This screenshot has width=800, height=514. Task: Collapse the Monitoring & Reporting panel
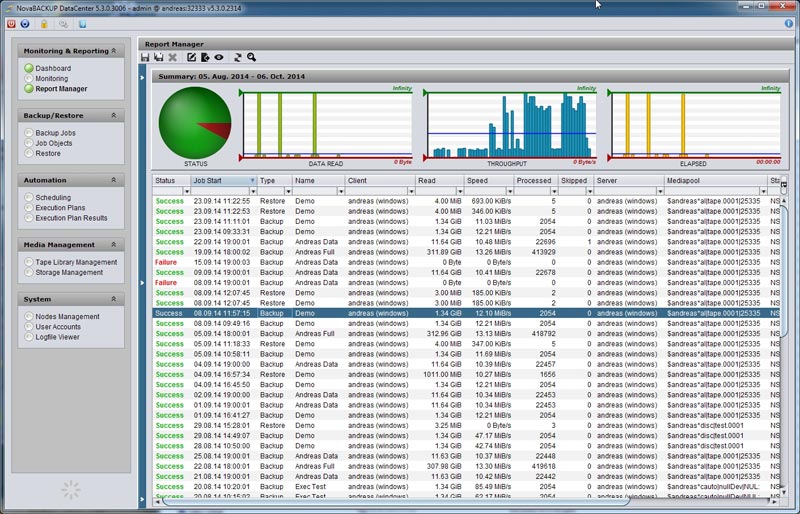[x=114, y=51]
